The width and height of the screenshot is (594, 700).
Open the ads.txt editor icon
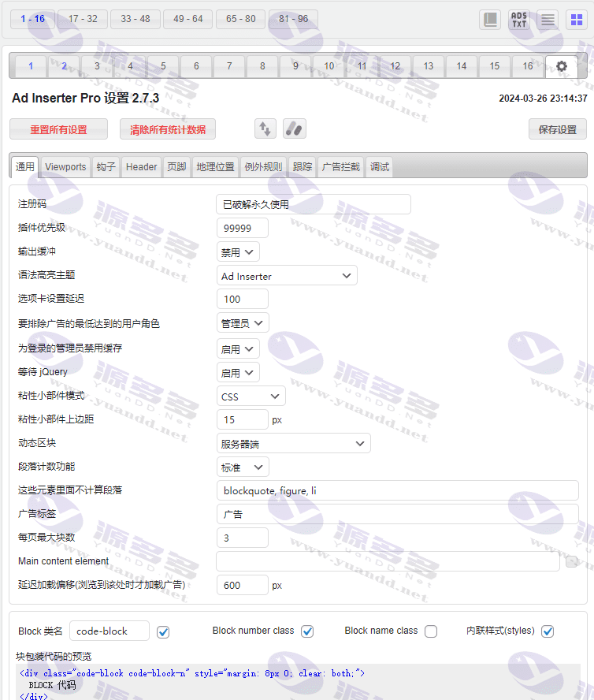[519, 20]
